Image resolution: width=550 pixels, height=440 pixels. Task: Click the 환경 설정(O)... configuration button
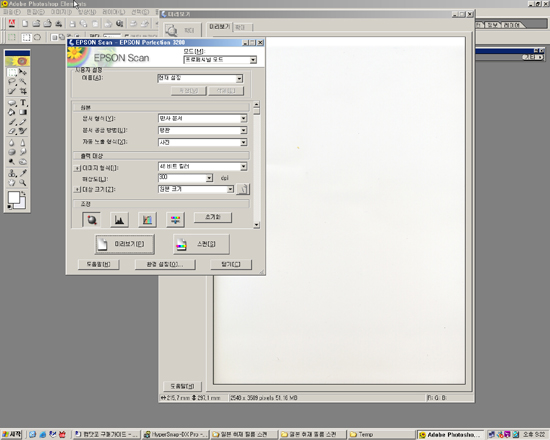click(165, 264)
